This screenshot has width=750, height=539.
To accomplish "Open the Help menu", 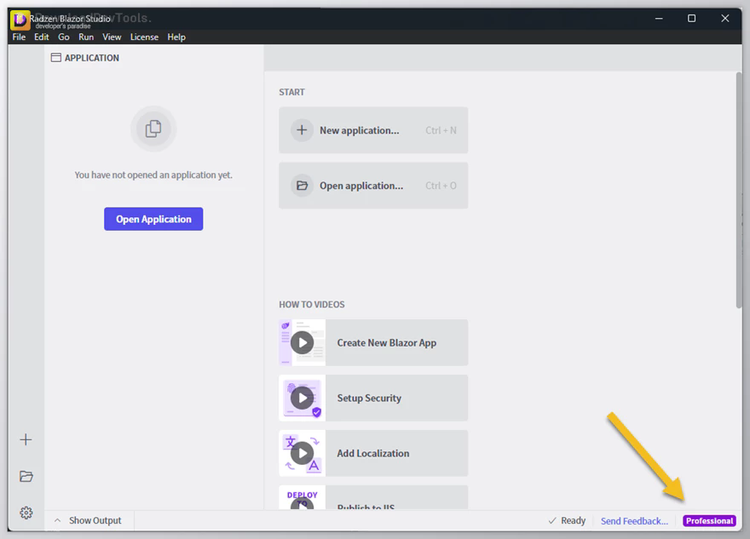I will [176, 37].
